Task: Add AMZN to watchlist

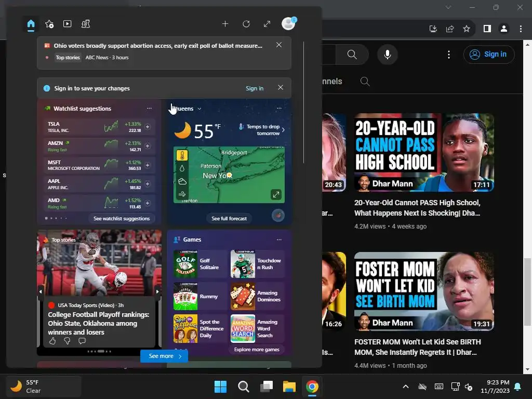Action: pos(148,146)
